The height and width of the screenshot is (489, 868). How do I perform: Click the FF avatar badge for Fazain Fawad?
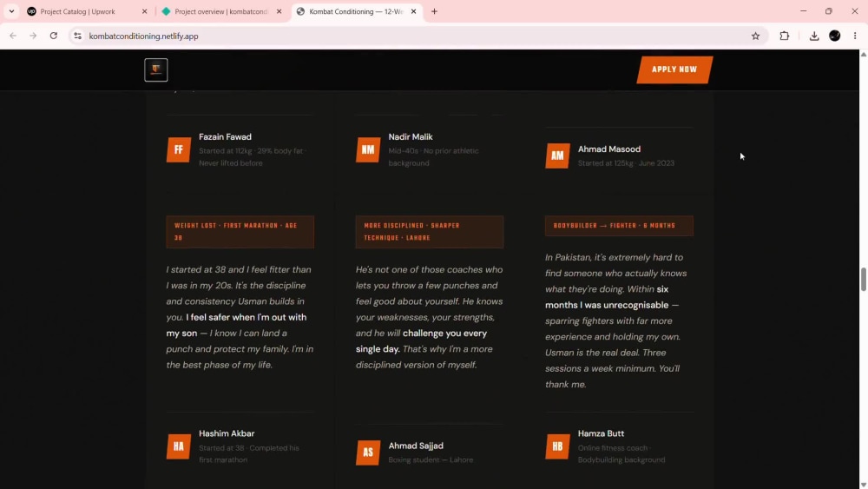[178, 150]
